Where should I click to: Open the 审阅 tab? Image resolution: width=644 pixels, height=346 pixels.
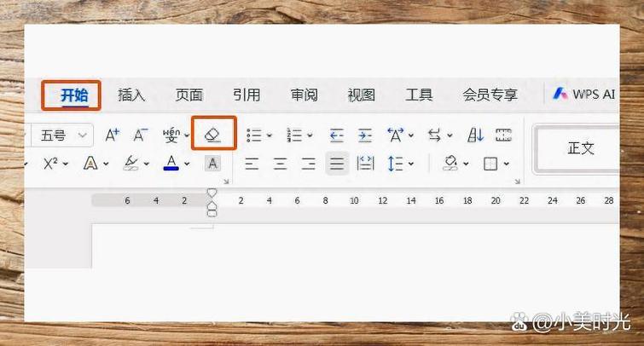[304, 95]
